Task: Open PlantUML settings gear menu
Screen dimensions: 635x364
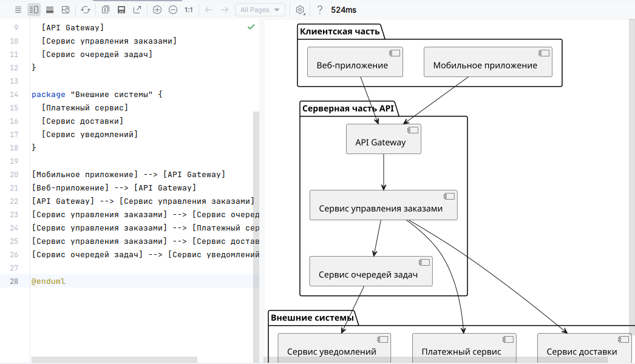Action: (300, 10)
